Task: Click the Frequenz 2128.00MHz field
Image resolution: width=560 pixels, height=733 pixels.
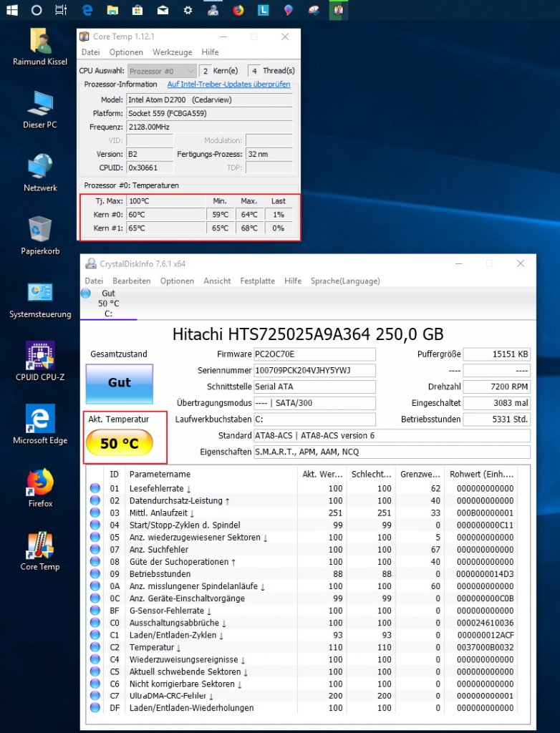Action: point(209,127)
